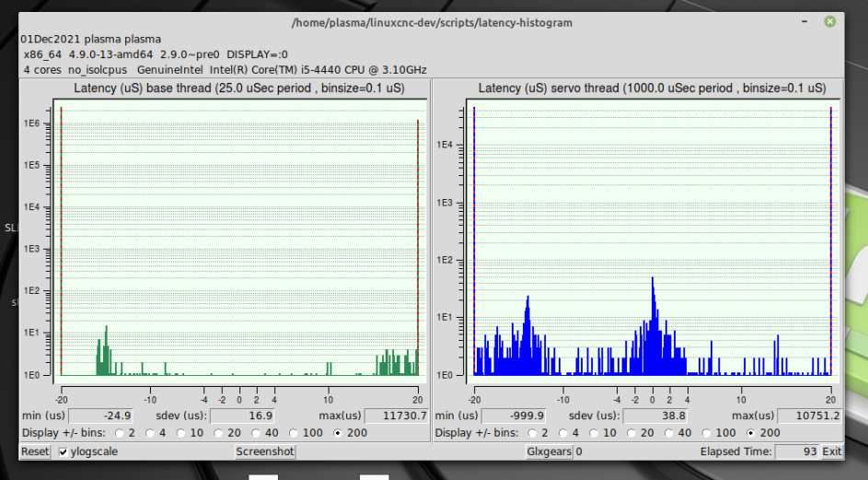Select 10 bins for base thread display

(181, 433)
